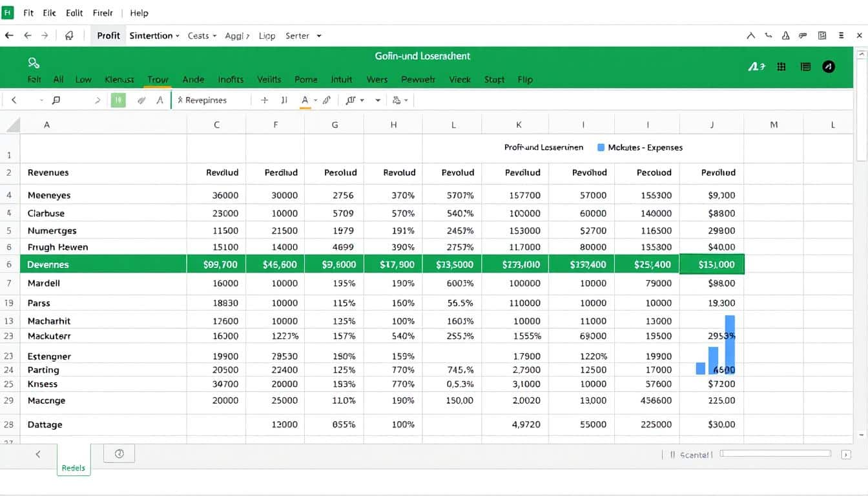
Task: Open the Fit menu
Action: [x=28, y=13]
